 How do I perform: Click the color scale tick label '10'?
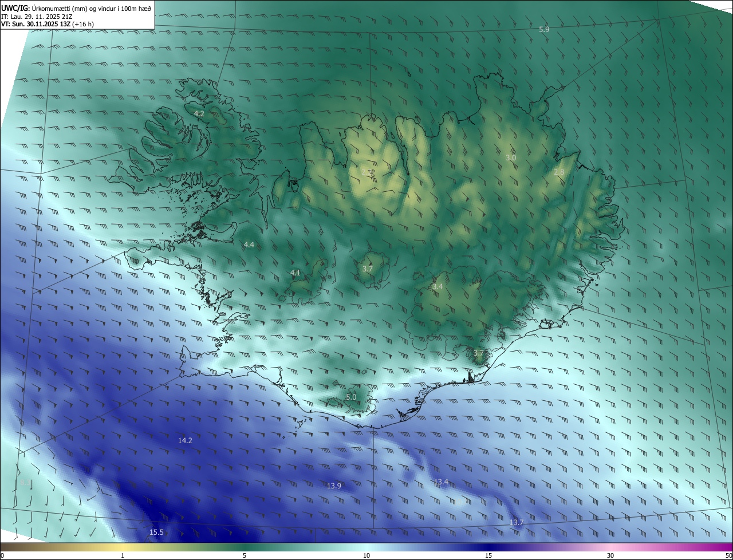(x=366, y=555)
